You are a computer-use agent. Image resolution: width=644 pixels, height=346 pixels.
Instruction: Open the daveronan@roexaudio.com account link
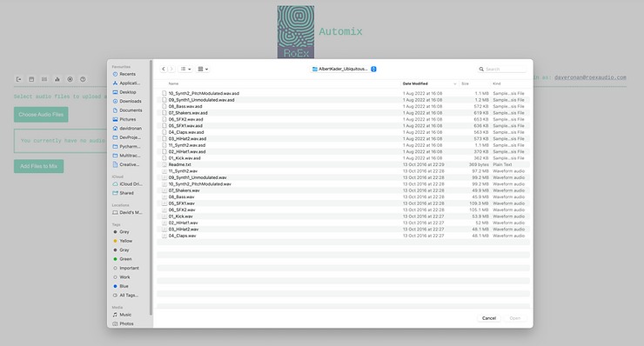(x=590, y=77)
